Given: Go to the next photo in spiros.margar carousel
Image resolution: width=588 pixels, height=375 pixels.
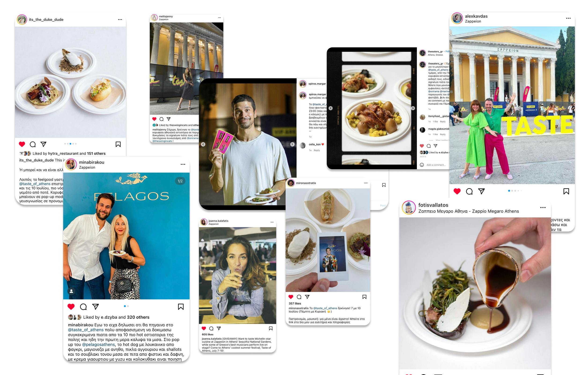Looking at the screenshot, I should (x=292, y=144).
